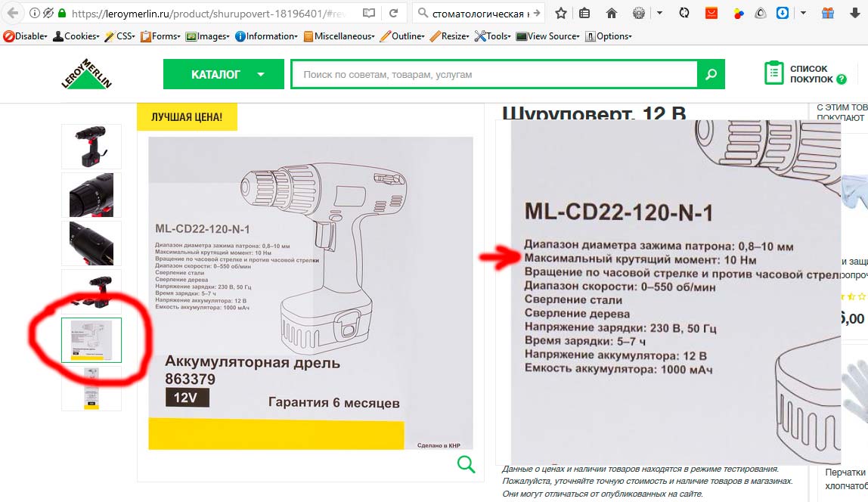Open the Outline developer menu

402,36
